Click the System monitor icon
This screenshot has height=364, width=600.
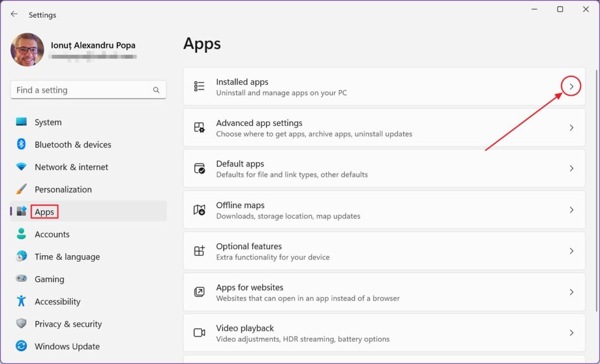point(22,122)
